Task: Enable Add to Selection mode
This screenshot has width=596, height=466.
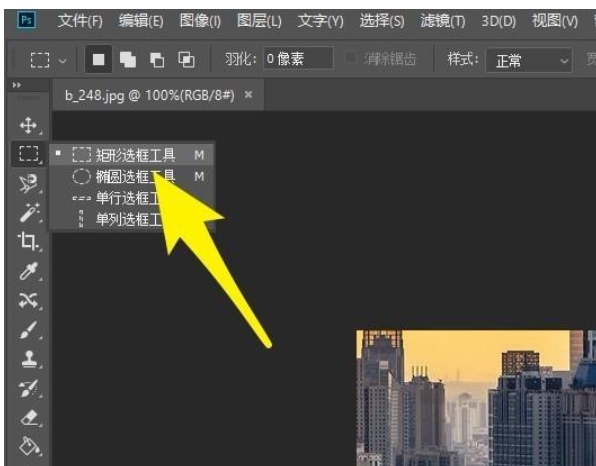Action: click(128, 60)
